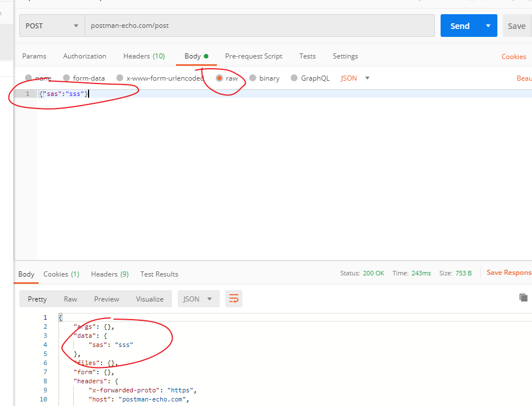
Task: Copy response using the copy icon
Action: coord(523,298)
